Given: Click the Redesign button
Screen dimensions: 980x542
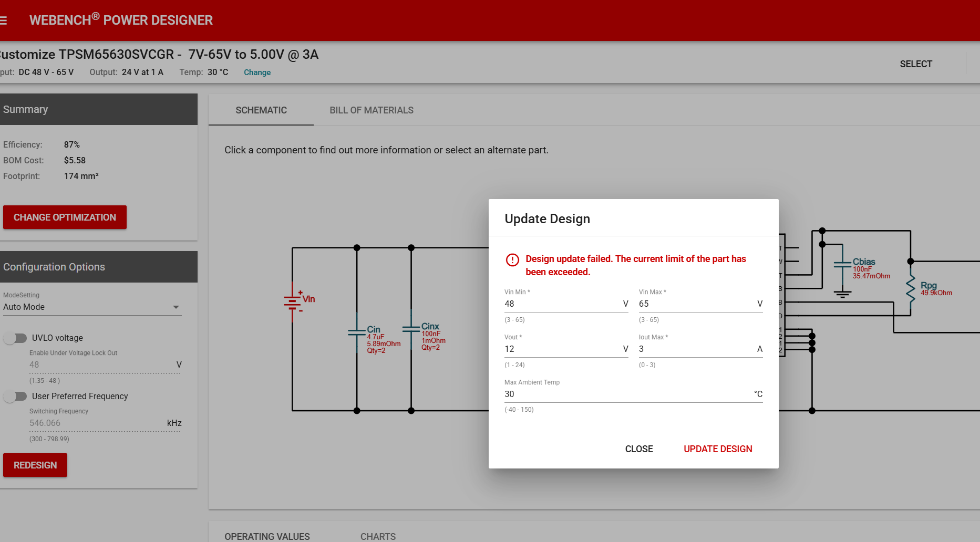Looking at the screenshot, I should click(35, 465).
